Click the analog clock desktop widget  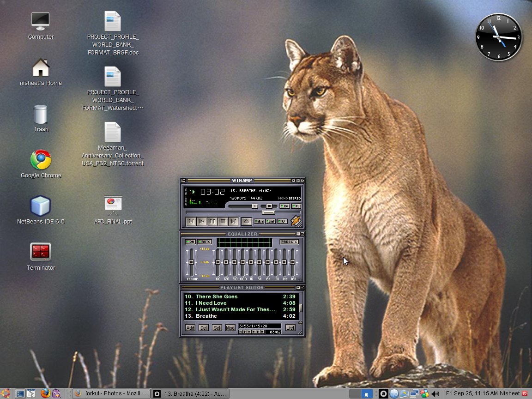coord(498,37)
